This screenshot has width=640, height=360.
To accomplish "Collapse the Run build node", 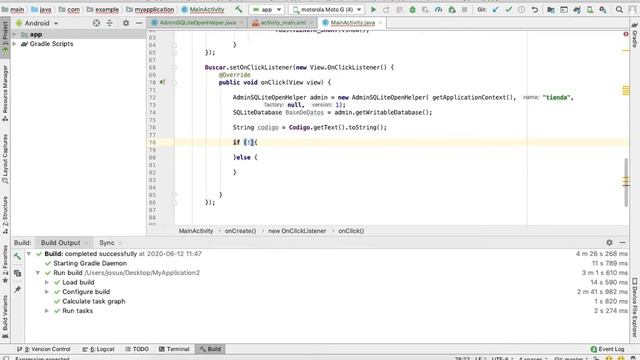I will tap(38, 273).
